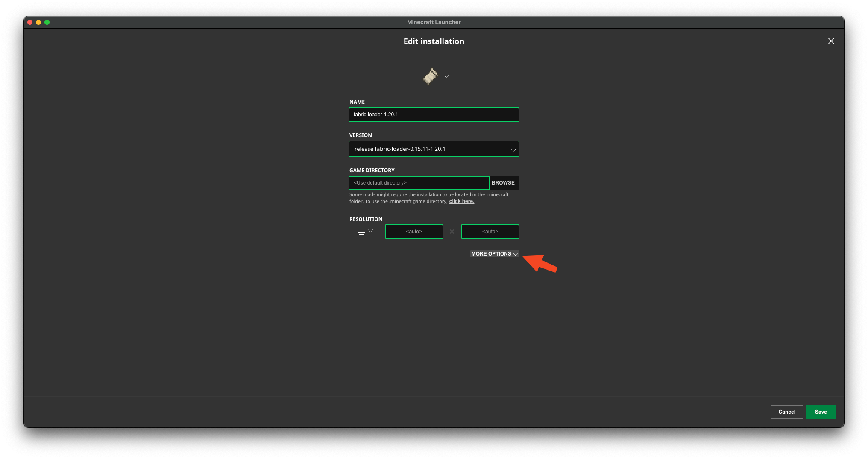Click the installation icon image

pyautogui.click(x=431, y=76)
